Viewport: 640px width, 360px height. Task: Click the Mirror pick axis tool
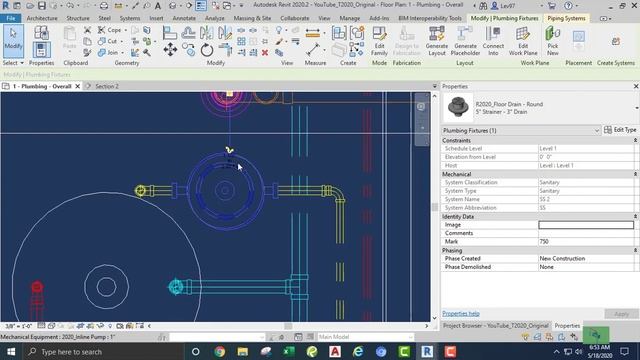[207, 33]
